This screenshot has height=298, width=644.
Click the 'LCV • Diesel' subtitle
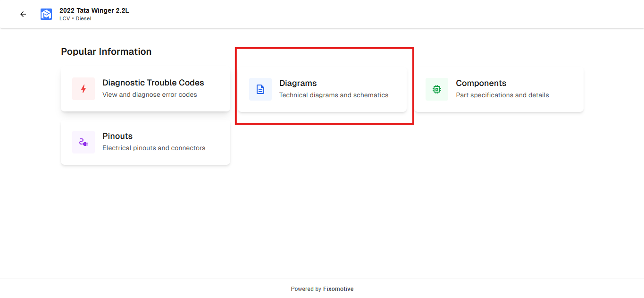[75, 18]
